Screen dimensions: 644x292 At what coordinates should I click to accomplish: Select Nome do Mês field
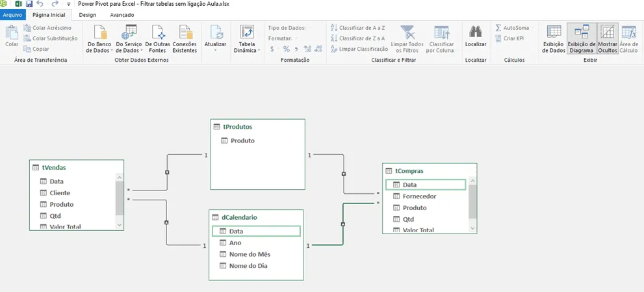(250, 254)
